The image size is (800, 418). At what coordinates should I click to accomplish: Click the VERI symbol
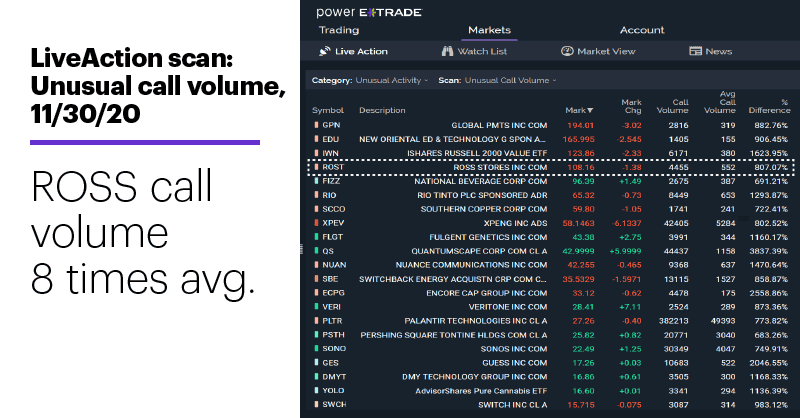tap(332, 307)
